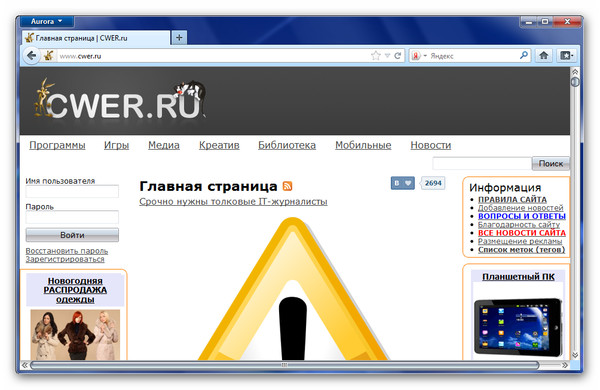Open the Новогодняя РАСПРОДАЖА одежды link

[x=75, y=290]
